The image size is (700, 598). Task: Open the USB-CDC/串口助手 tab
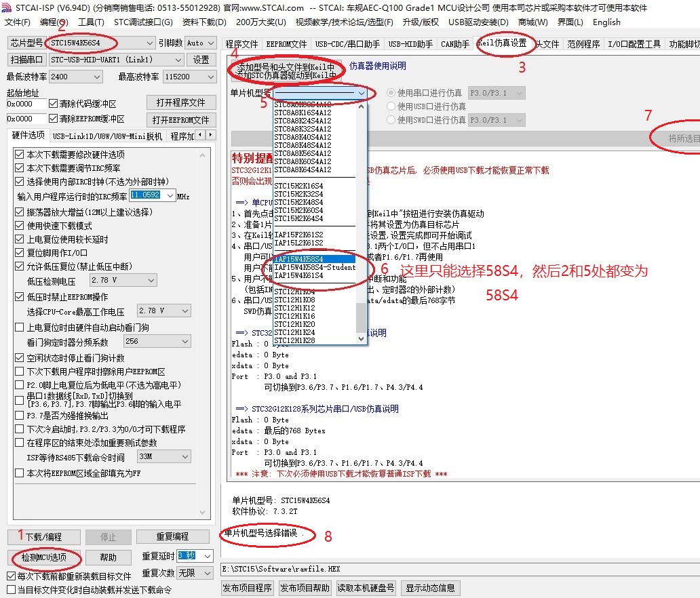(x=347, y=44)
